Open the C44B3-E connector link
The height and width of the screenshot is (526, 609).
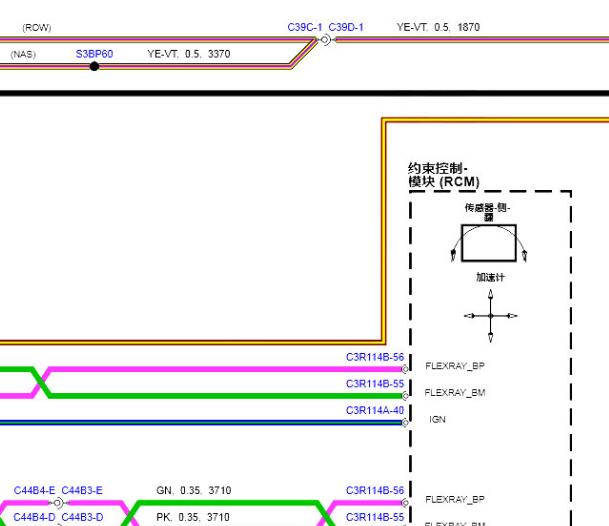(82, 491)
